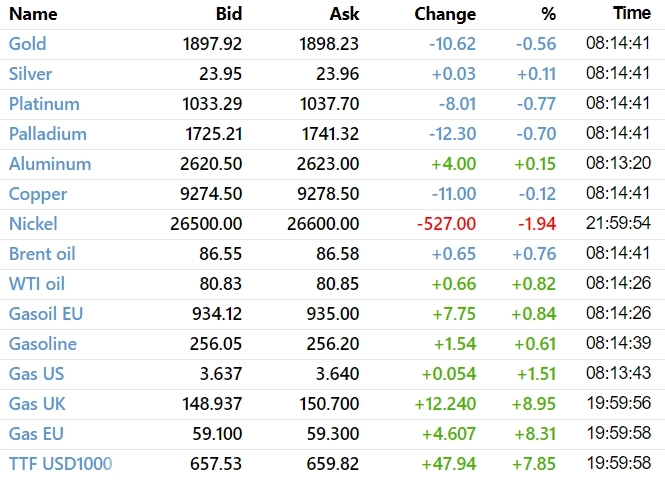The width and height of the screenshot is (665, 480).
Task: Click the Ask column header
Action: point(344,14)
